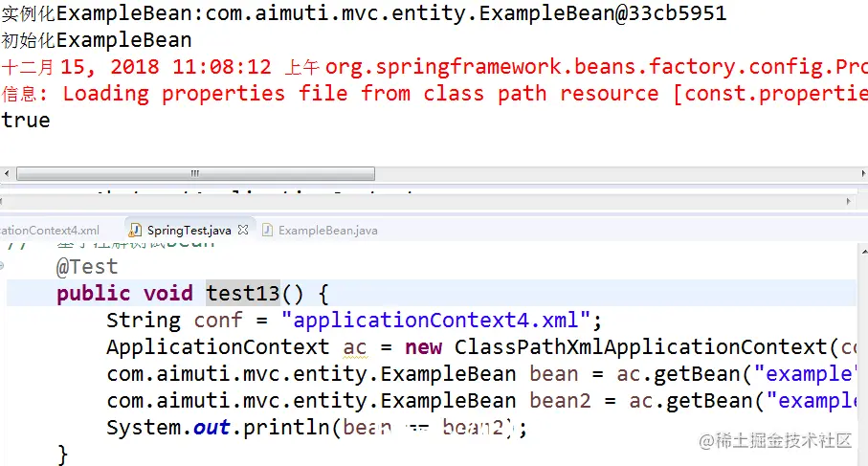Click the '实例化ExampleBean' console output line
The width and height of the screenshot is (868, 466).
pyautogui.click(x=364, y=13)
